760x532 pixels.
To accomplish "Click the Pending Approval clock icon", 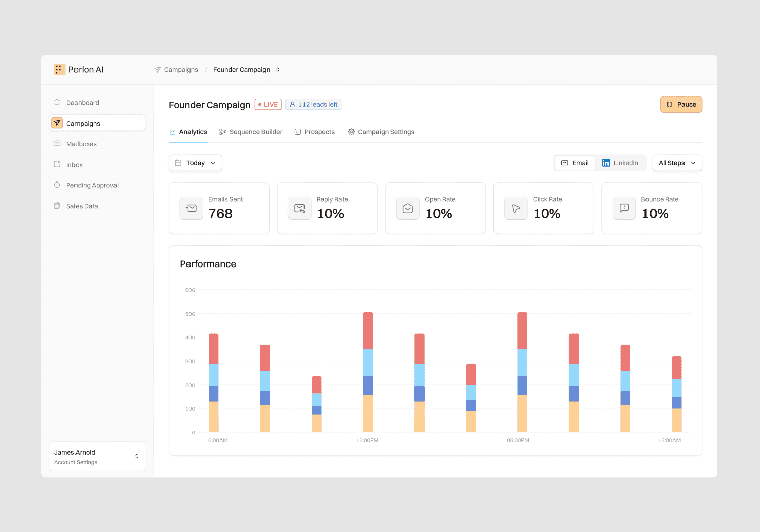I will pos(57,185).
